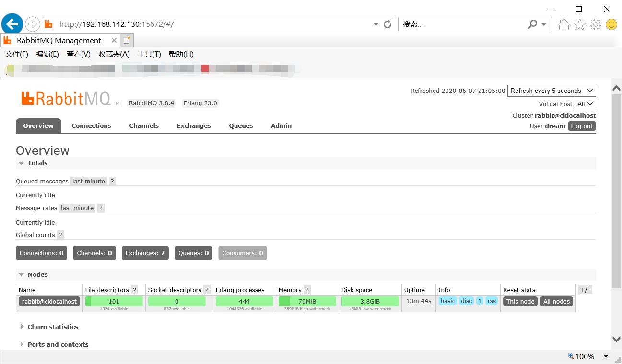Open a new browser tab
This screenshot has height=364, width=622.
[x=127, y=40]
